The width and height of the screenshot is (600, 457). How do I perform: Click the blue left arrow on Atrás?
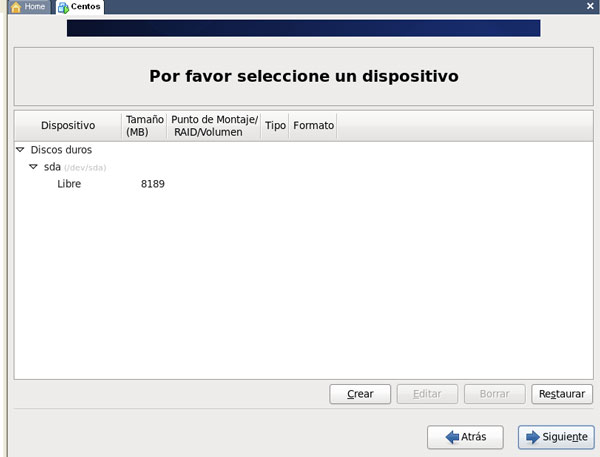pyautogui.click(x=452, y=437)
